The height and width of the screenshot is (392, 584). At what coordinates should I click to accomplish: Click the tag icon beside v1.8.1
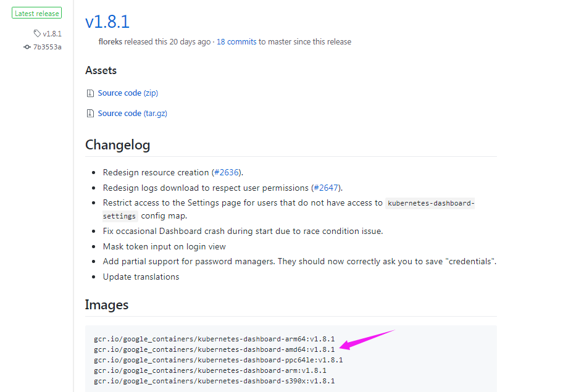point(37,33)
